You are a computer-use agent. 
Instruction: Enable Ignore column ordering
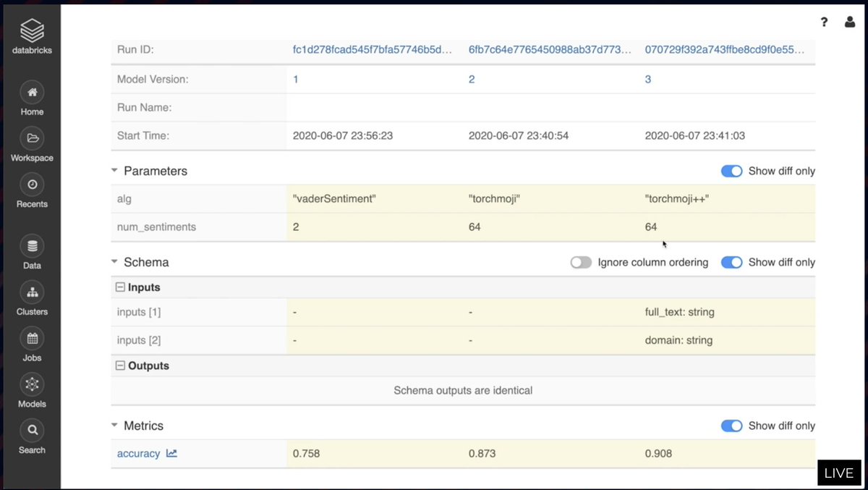581,263
